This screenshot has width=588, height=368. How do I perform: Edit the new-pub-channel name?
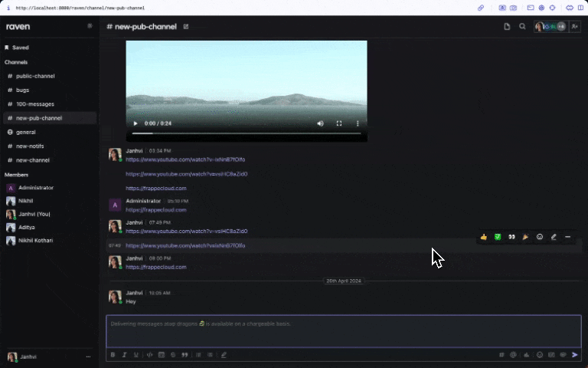tap(185, 27)
